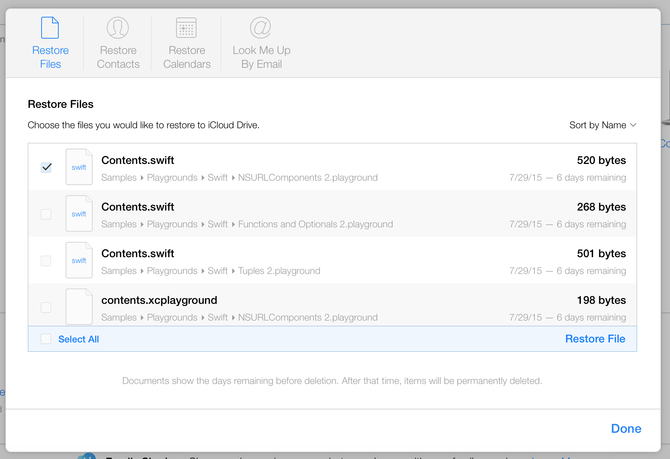Click Contents.swift name in Tuples row
Screen dimensions: 670x459
138,253
